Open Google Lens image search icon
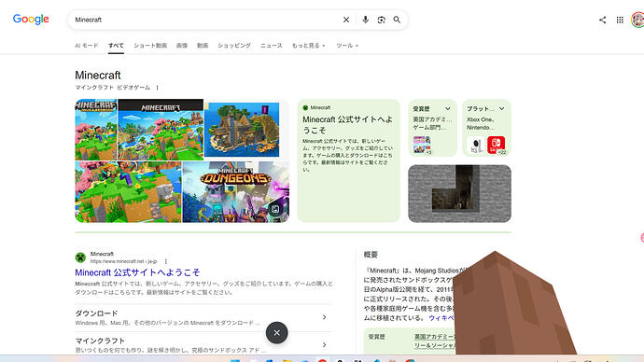Viewport: 644px width, 362px height. pos(381,20)
